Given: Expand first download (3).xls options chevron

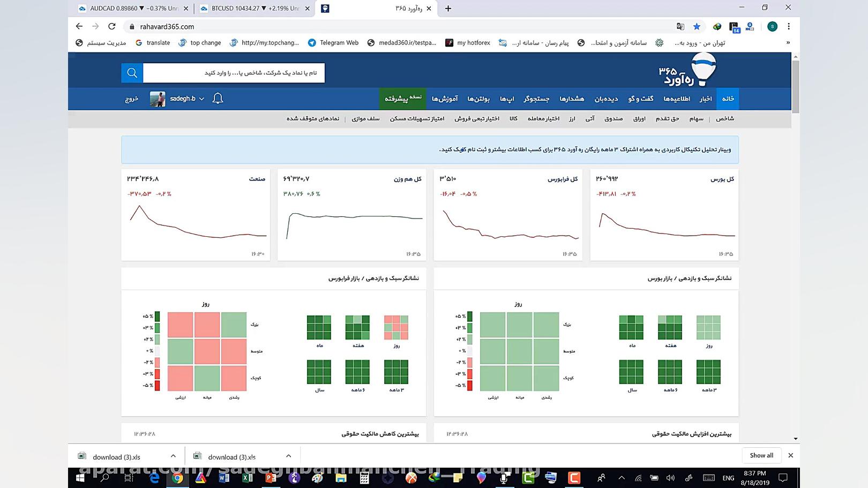Looking at the screenshot, I should pos(173,456).
